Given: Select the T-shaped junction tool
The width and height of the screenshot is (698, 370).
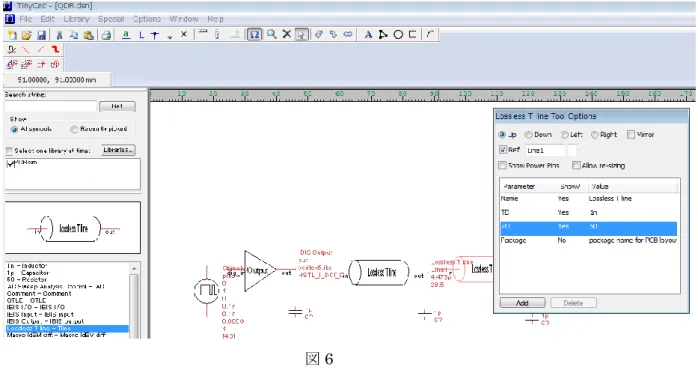Looking at the screenshot, I should (x=155, y=35).
